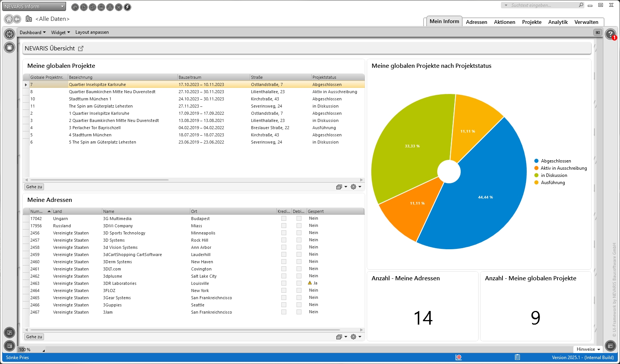Click the small panel icon right of toolbar
This screenshot has height=364, width=620.
[x=598, y=33]
